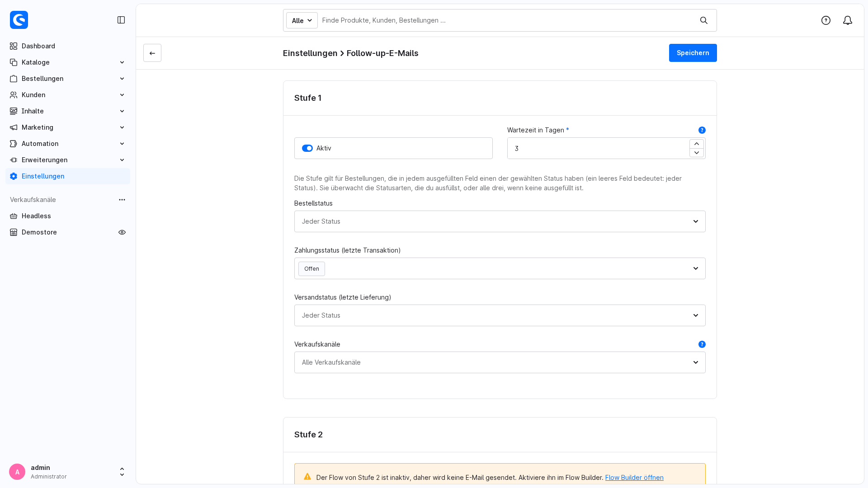Show help tooltip for Verkaufskanäle field
Image resolution: width=868 pixels, height=488 pixels.
pos(702,344)
